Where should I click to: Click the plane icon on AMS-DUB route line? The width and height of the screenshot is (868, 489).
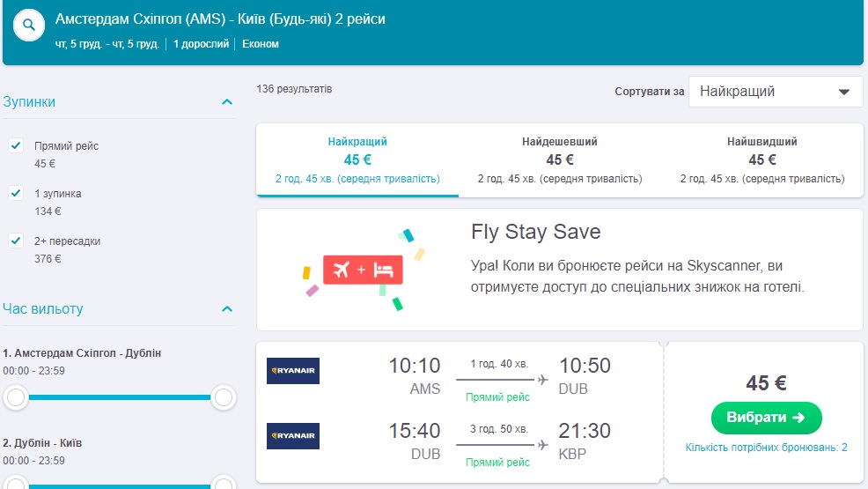click(542, 380)
